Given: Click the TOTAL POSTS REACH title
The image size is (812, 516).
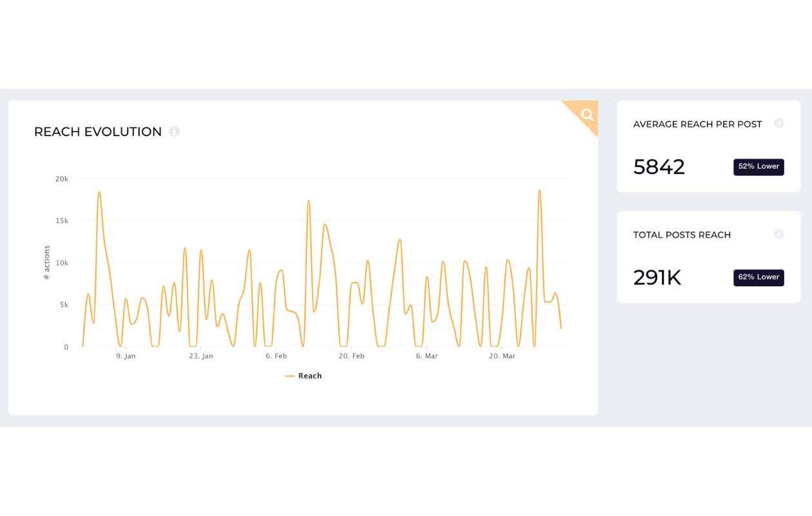Looking at the screenshot, I should pyautogui.click(x=682, y=235).
